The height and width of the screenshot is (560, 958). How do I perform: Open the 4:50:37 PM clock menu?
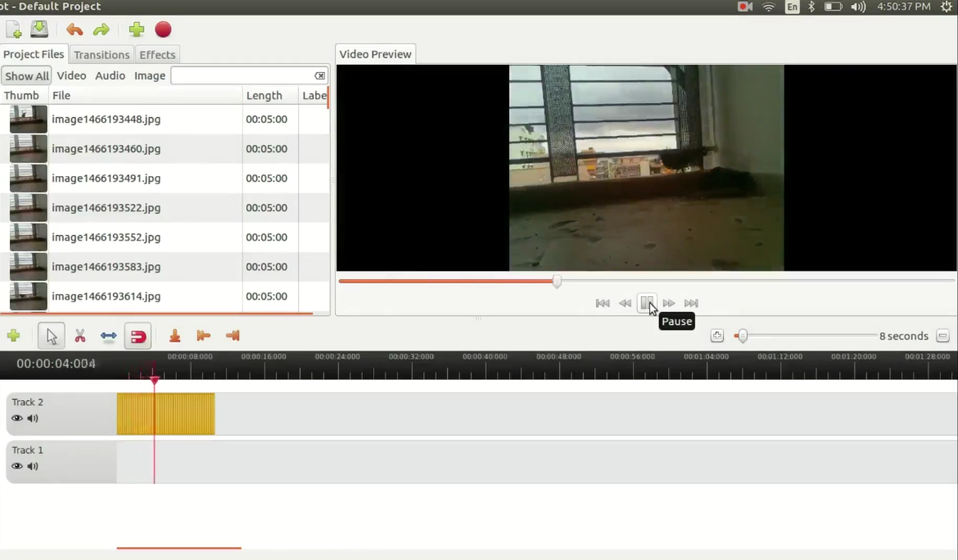click(x=904, y=7)
